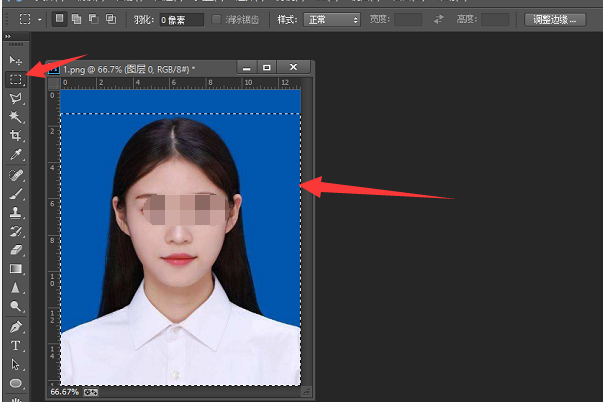
Task: Select the Dodge tool
Action: (16, 307)
